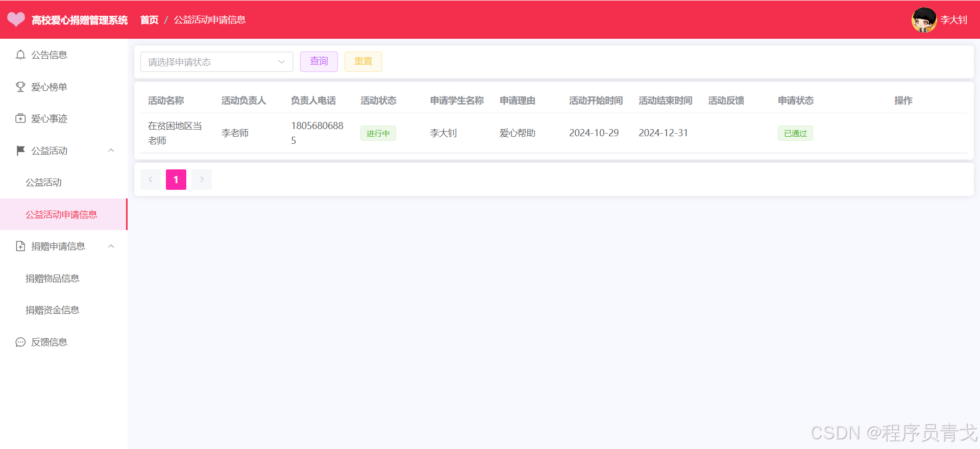Click the heart logo icon

pyautogui.click(x=16, y=19)
